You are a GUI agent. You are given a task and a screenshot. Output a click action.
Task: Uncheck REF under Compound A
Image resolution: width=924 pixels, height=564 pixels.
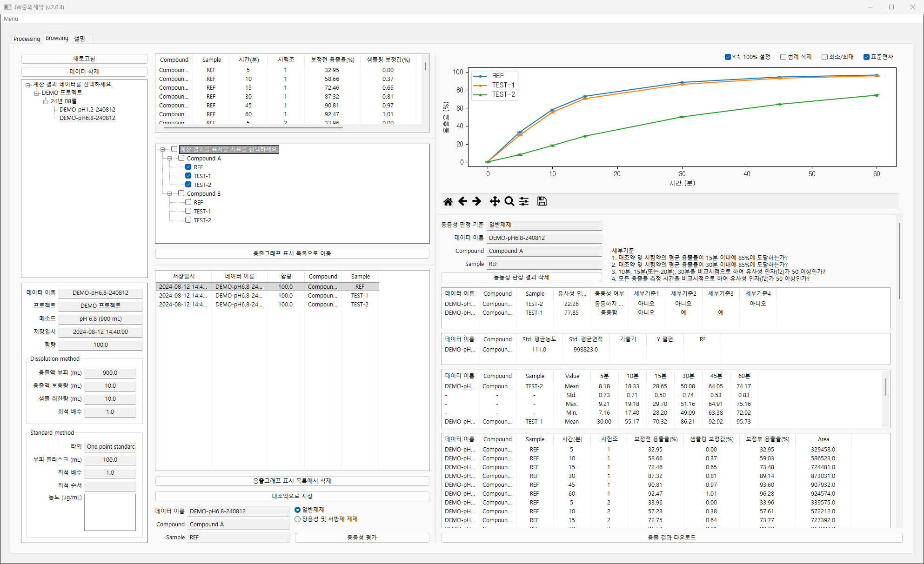[188, 167]
